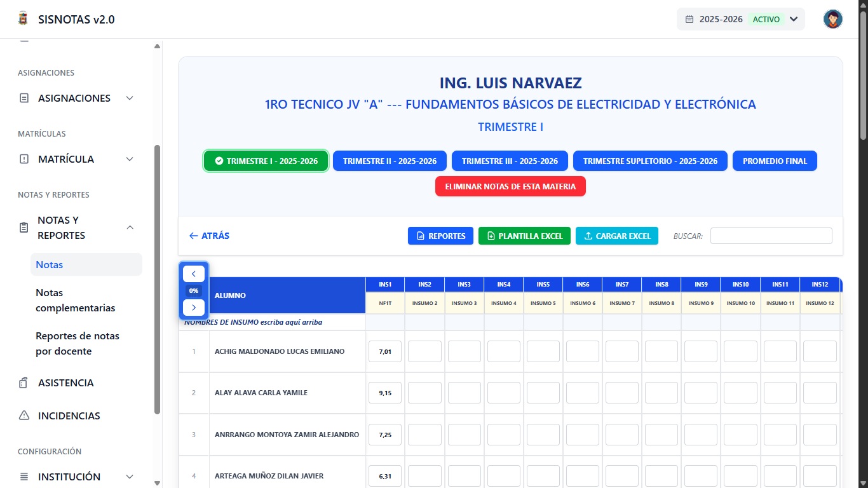Image resolution: width=868 pixels, height=488 pixels.
Task: Click the INS6 grade field for Anrrango Montoya
Action: coord(583,435)
